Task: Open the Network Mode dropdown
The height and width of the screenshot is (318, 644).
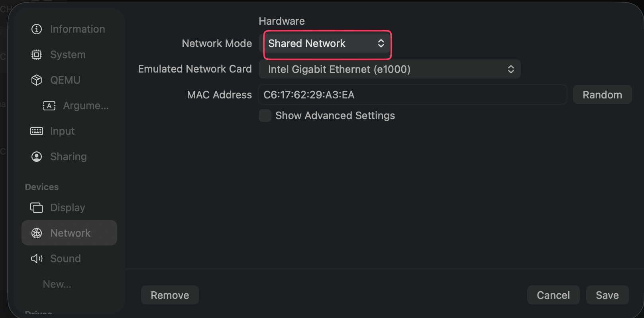Action: coord(327,44)
